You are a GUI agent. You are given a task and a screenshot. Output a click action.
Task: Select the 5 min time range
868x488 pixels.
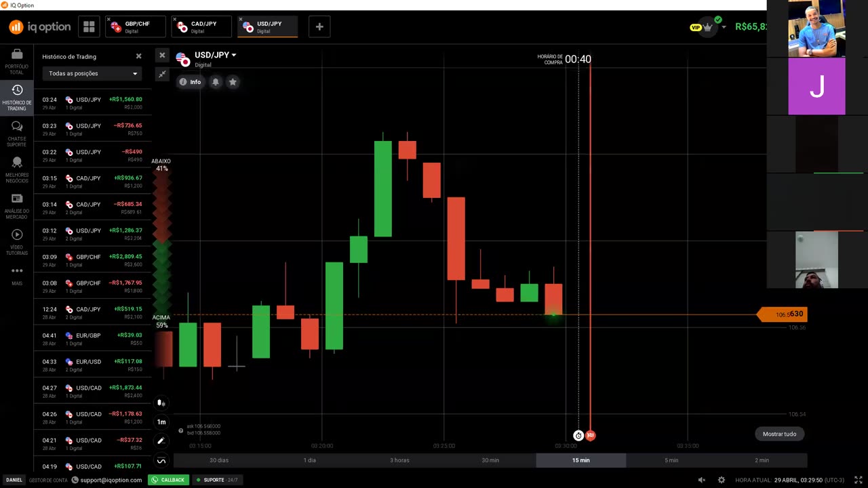(x=671, y=460)
